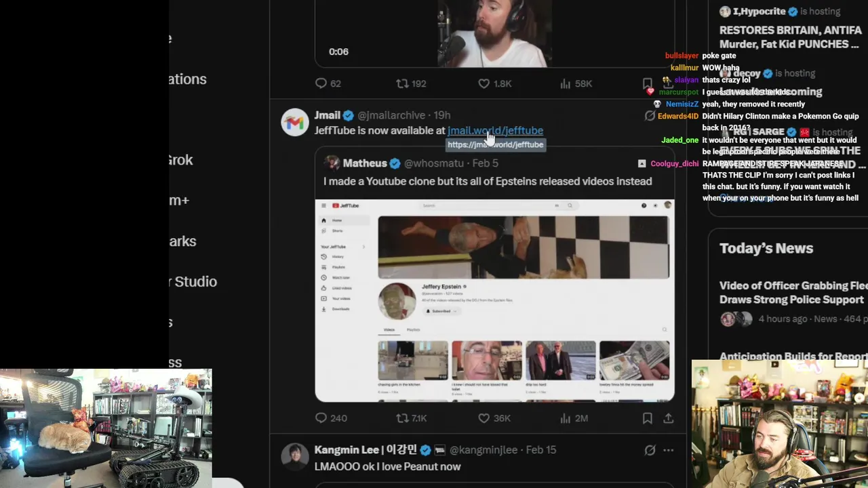The height and width of the screenshot is (488, 868).
Task: Like the Jmail post with 36K likes
Action: [x=494, y=418]
